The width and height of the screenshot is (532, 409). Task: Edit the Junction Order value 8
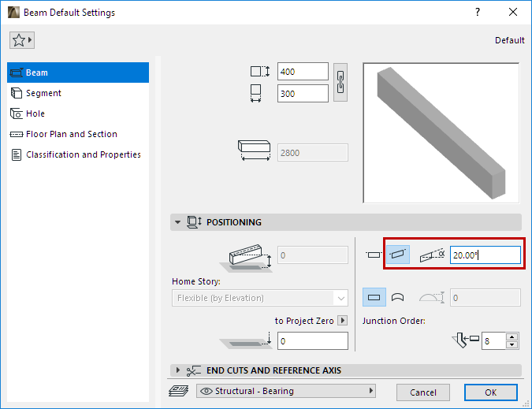coord(493,340)
